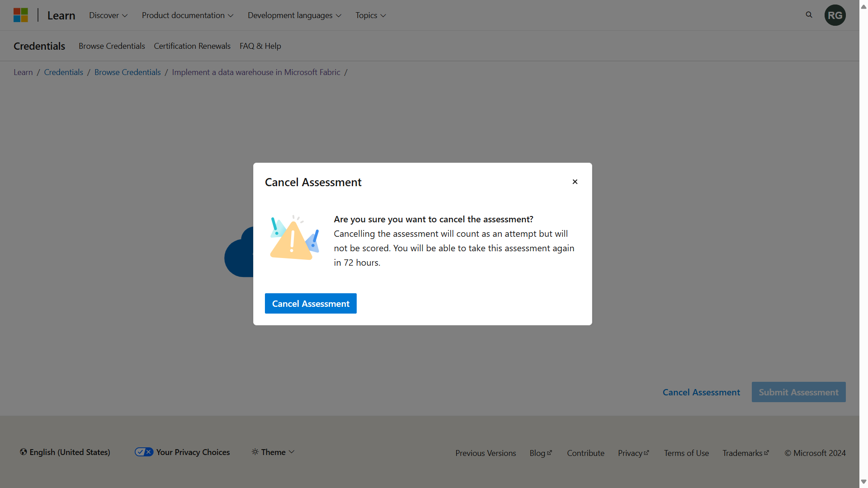868x488 pixels.
Task: Confirm with the Cancel Assessment button
Action: [x=311, y=303]
